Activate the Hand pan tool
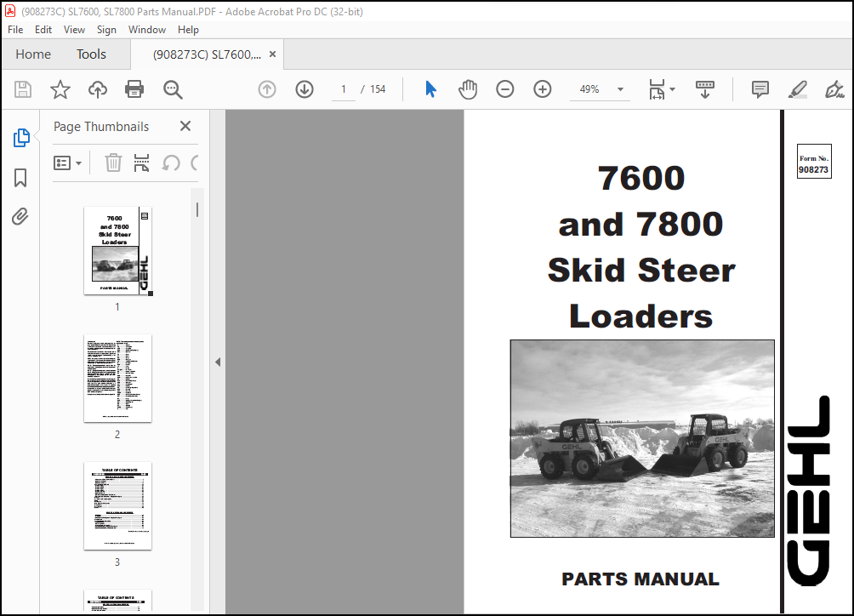Image resolution: width=854 pixels, height=616 pixels. click(467, 89)
